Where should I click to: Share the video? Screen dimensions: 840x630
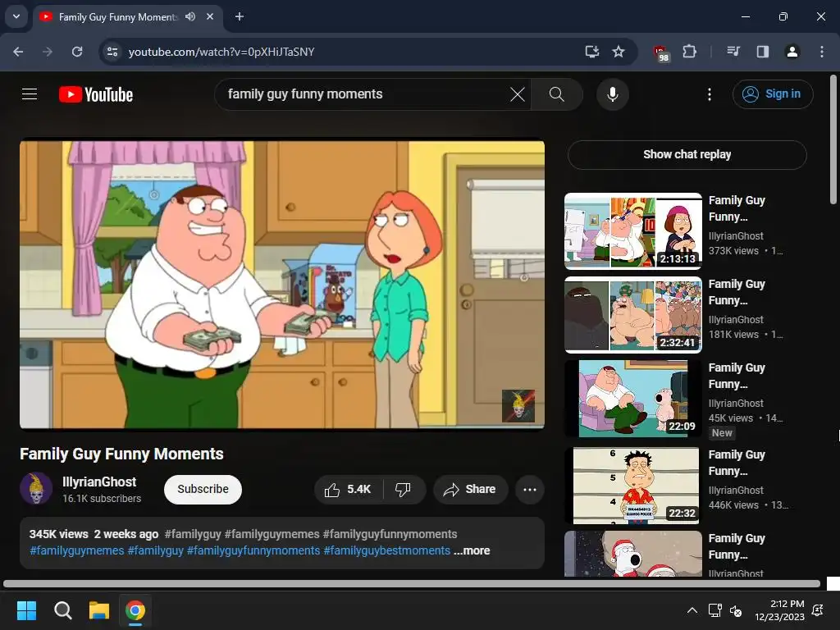click(x=470, y=489)
